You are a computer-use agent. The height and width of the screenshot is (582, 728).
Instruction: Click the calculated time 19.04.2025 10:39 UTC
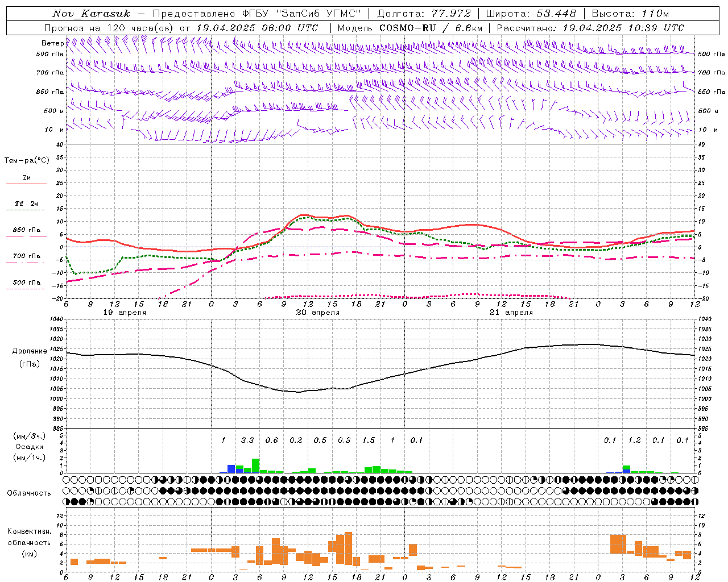[x=623, y=28]
